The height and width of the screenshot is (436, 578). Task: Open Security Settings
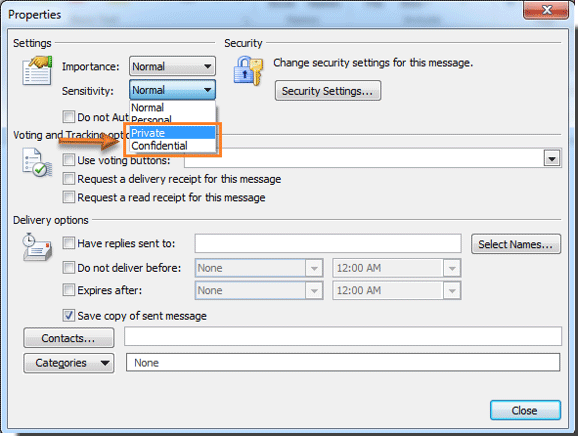328,91
